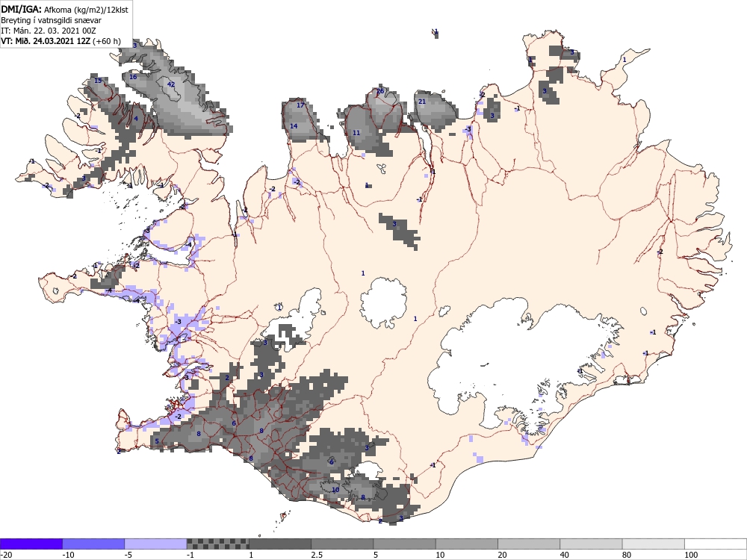Click the map value '17' on the northern peninsula
Screen dimensions: 747x560
(300, 105)
